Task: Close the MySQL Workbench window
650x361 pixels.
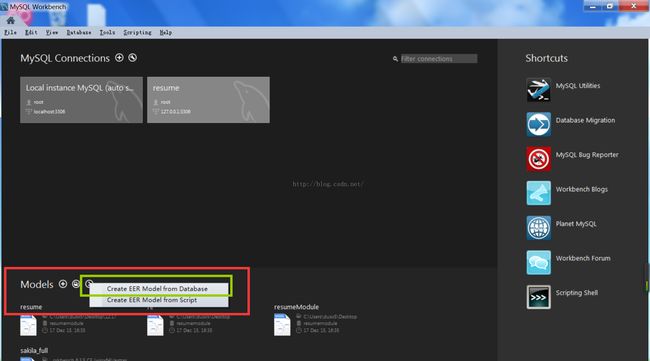Action: pyautogui.click(x=633, y=6)
